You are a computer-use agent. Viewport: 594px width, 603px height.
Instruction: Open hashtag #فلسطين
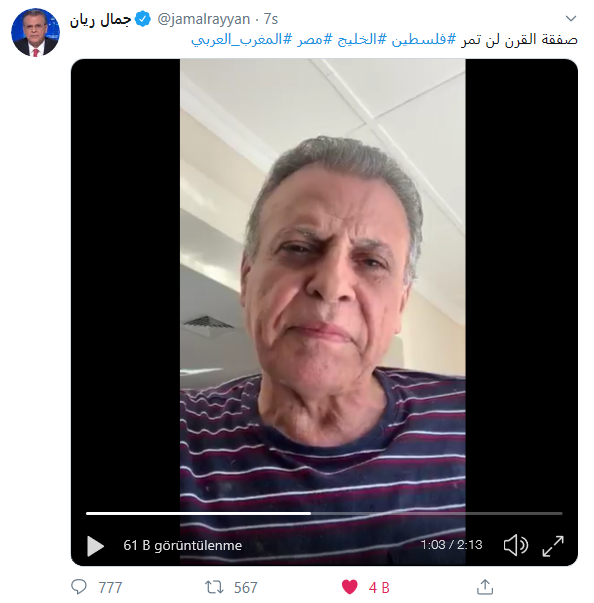click(x=424, y=39)
